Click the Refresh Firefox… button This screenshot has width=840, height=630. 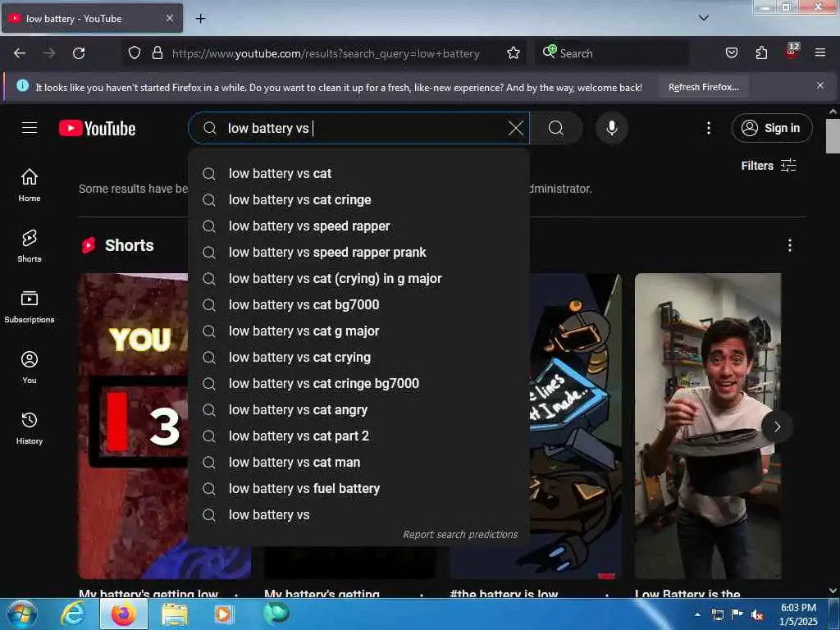[x=703, y=87]
